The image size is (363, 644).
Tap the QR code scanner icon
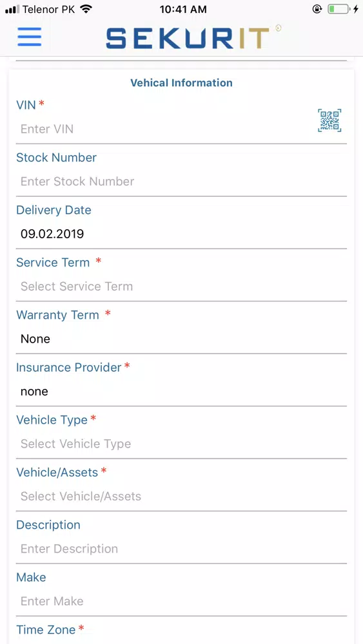(329, 120)
